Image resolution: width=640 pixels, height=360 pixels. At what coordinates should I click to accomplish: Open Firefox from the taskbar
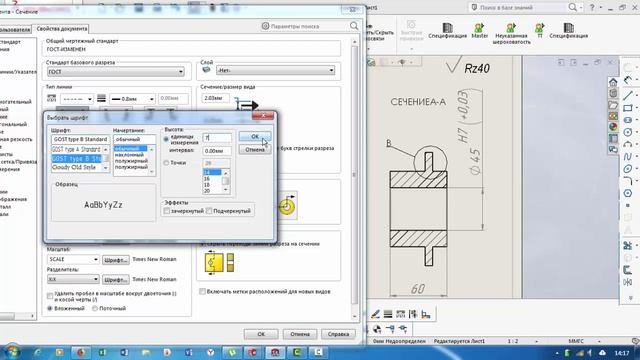click(x=81, y=352)
